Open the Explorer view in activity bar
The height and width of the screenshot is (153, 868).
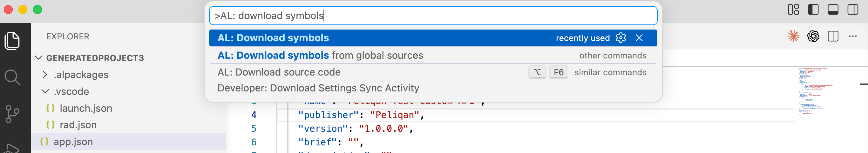click(x=12, y=41)
